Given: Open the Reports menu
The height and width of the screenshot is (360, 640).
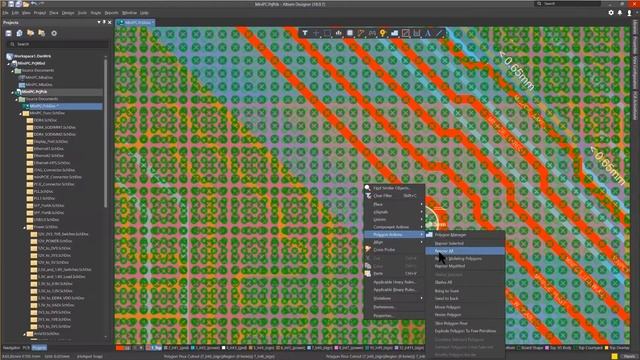Looking at the screenshot, I should tap(111, 13).
